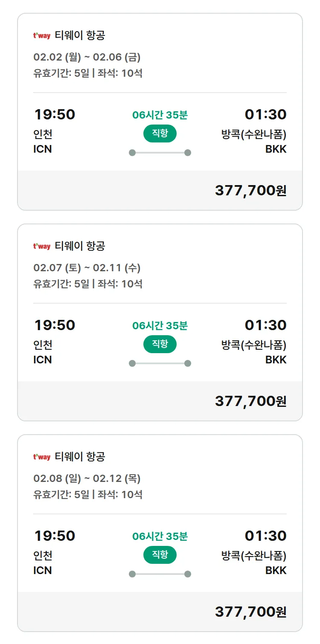Click 직항 badge on the 02.02 flight
The width and height of the screenshot is (320, 644).
pyautogui.click(x=160, y=133)
